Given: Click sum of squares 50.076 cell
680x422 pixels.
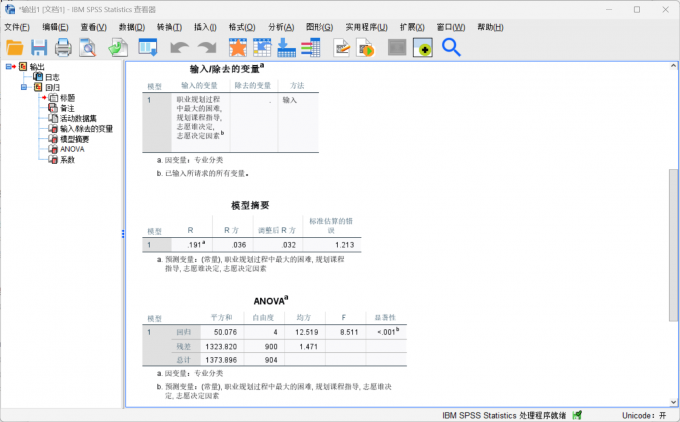Looking at the screenshot, I should click(x=225, y=332).
